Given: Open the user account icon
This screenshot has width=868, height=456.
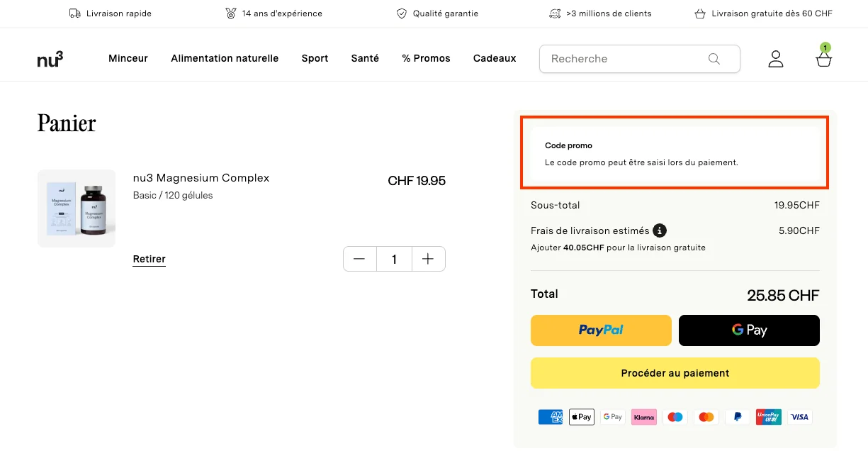Looking at the screenshot, I should [x=776, y=59].
